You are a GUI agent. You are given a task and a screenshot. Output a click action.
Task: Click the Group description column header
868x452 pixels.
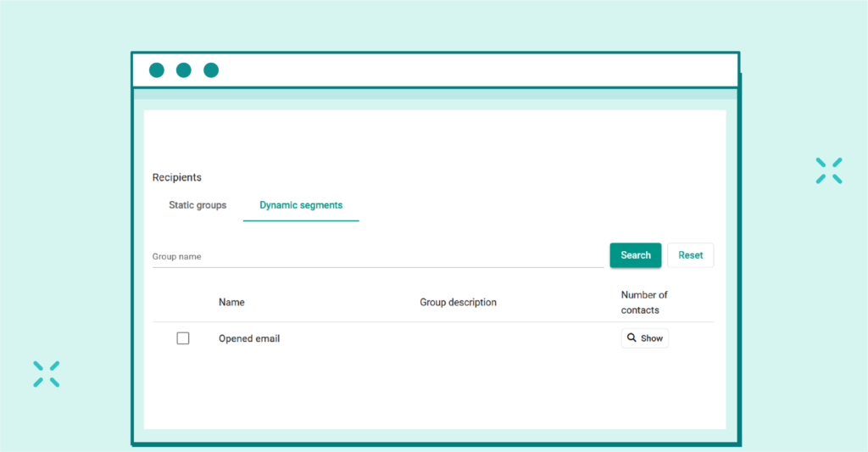point(458,302)
